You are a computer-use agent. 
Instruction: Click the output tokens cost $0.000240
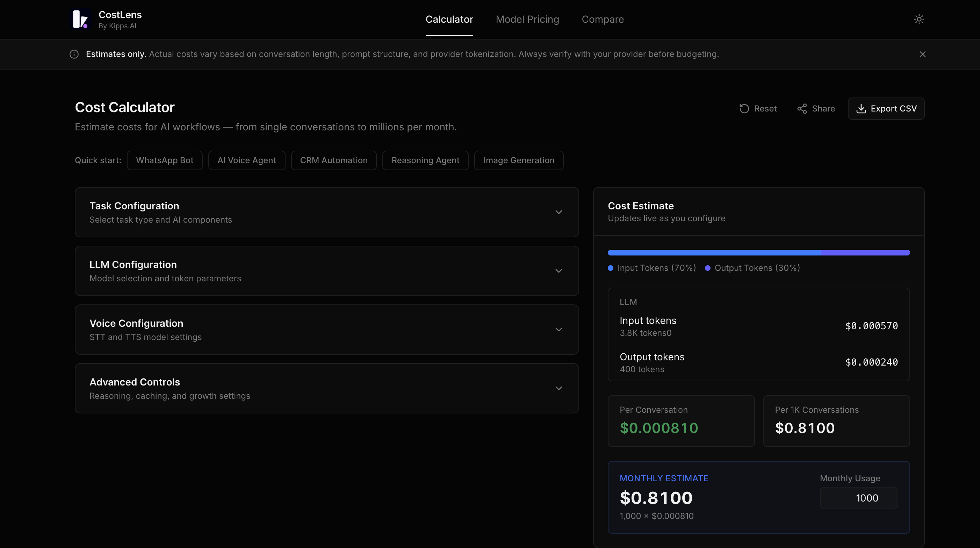click(x=872, y=362)
